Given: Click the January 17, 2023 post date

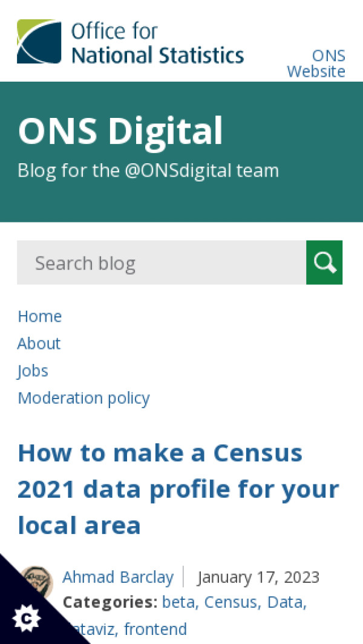Looking at the screenshot, I should tap(258, 577).
